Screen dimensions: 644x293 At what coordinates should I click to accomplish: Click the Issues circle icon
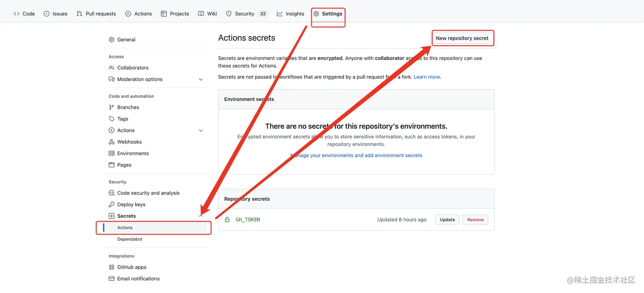click(x=46, y=14)
